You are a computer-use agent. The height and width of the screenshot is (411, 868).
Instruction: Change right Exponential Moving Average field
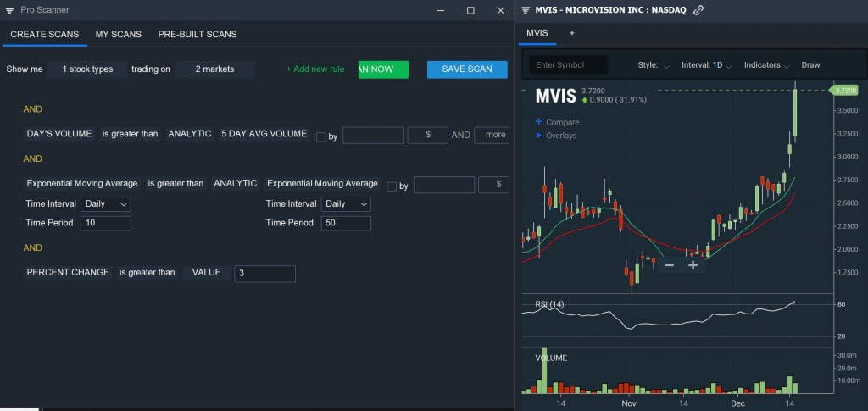pos(323,184)
